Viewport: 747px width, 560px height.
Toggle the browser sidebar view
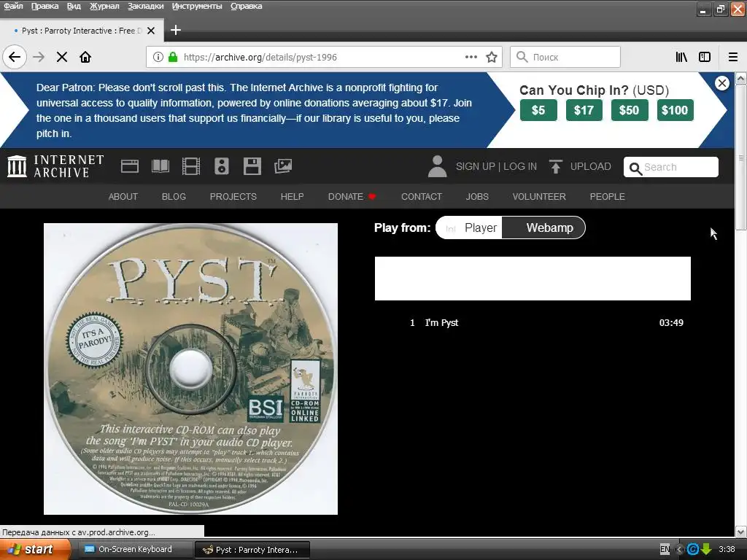pos(705,57)
